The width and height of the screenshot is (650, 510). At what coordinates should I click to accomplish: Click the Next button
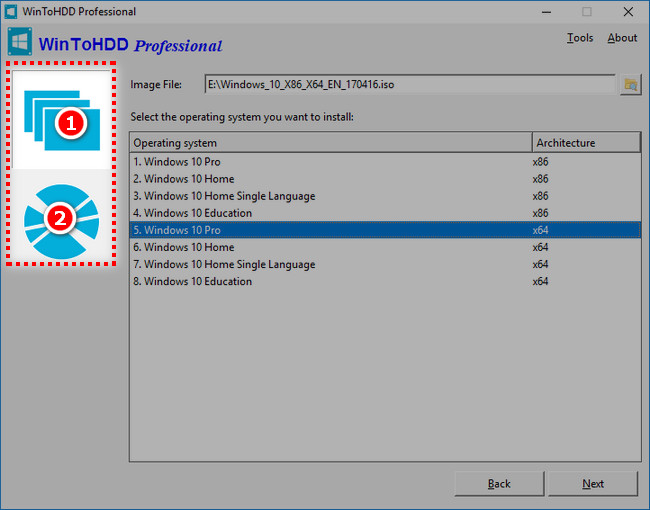pyautogui.click(x=593, y=483)
